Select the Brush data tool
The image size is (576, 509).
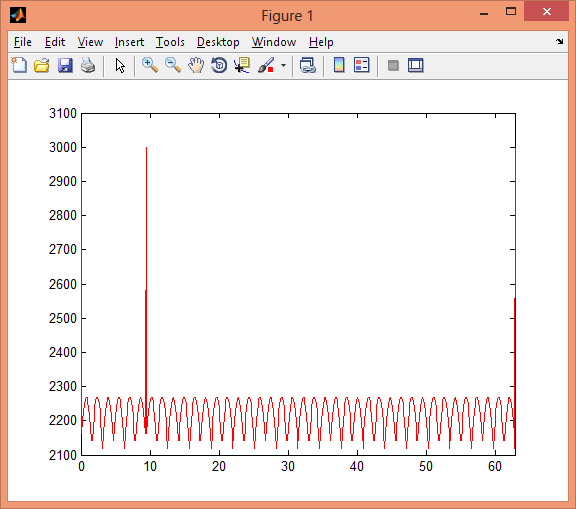(x=266, y=65)
